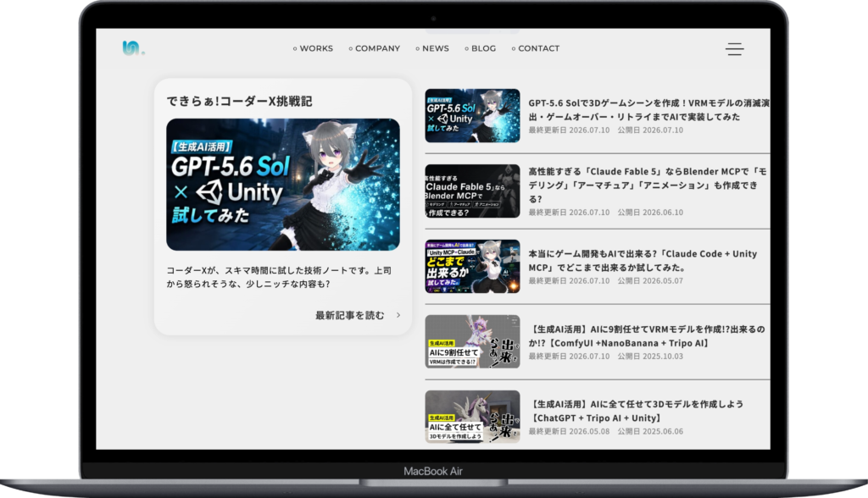Go to the BLOG navigation item
The image size is (868, 498).
(481, 48)
